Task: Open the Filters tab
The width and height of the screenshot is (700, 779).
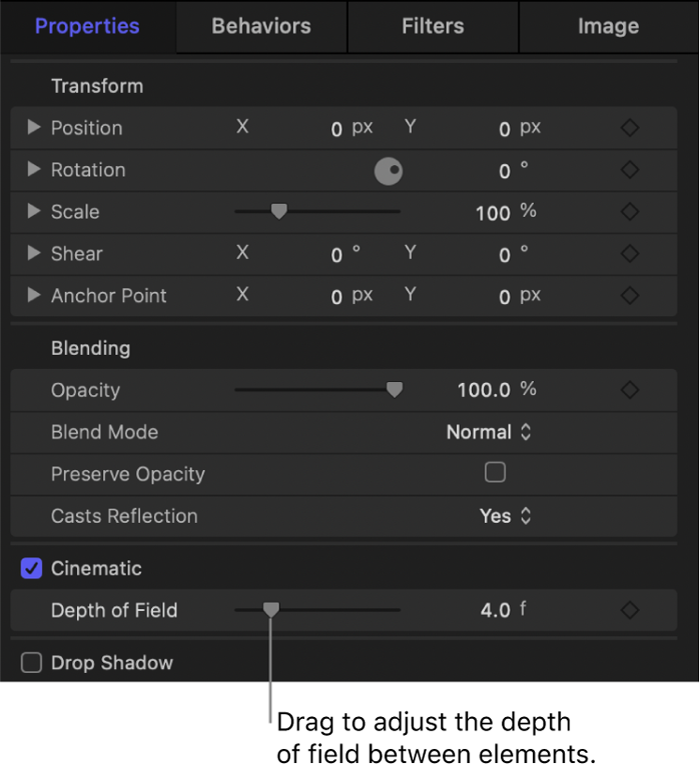Action: pyautogui.click(x=433, y=26)
